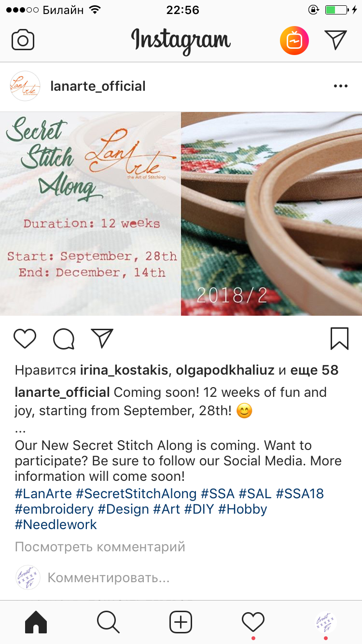Open post options three-dot menu

[341, 86]
